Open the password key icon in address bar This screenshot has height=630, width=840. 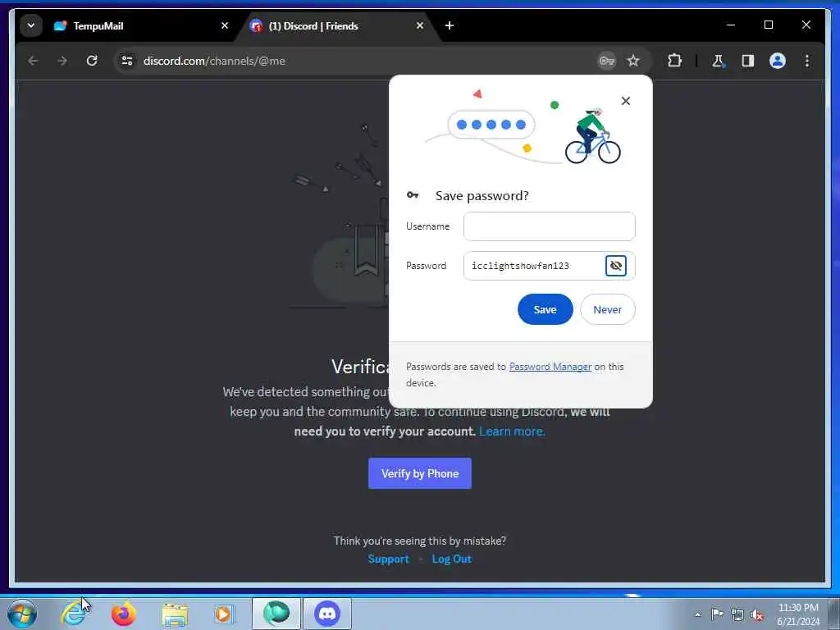(x=606, y=61)
